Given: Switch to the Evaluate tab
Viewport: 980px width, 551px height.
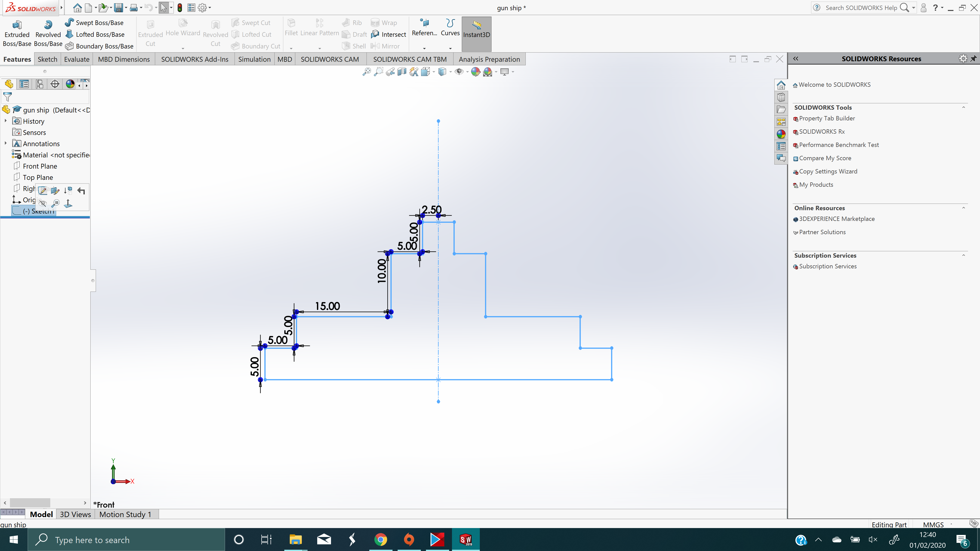Looking at the screenshot, I should click(77, 59).
